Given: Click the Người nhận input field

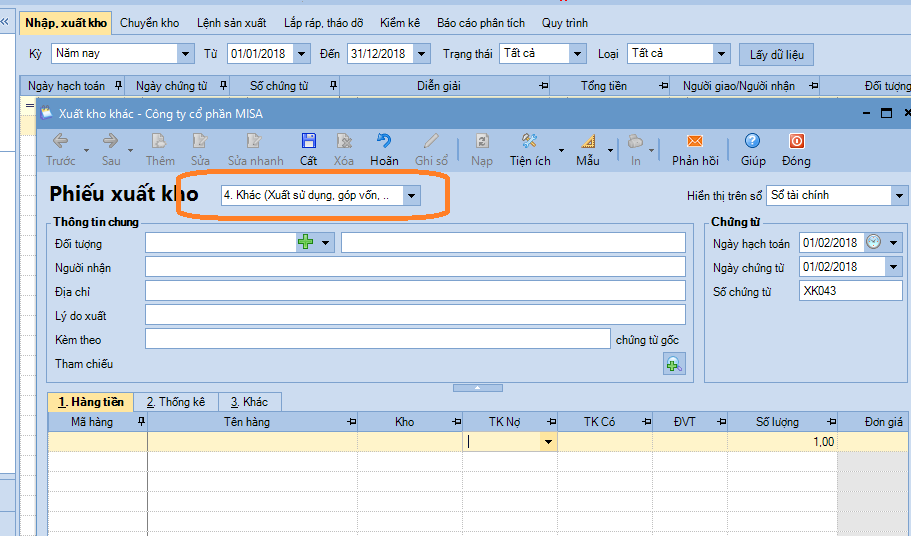Looking at the screenshot, I should (x=415, y=267).
